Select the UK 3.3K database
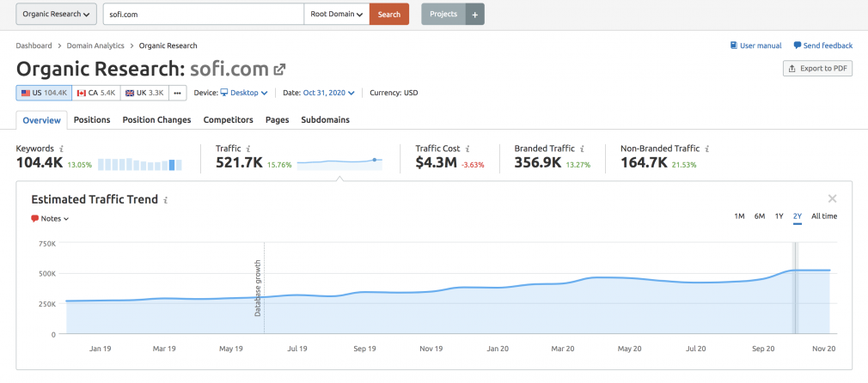The image size is (868, 383). pos(144,93)
